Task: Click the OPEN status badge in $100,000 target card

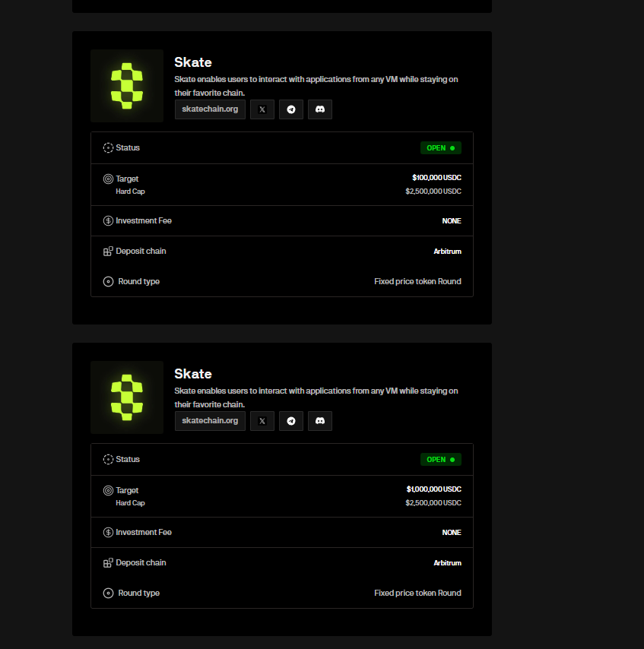Action: coord(441,147)
